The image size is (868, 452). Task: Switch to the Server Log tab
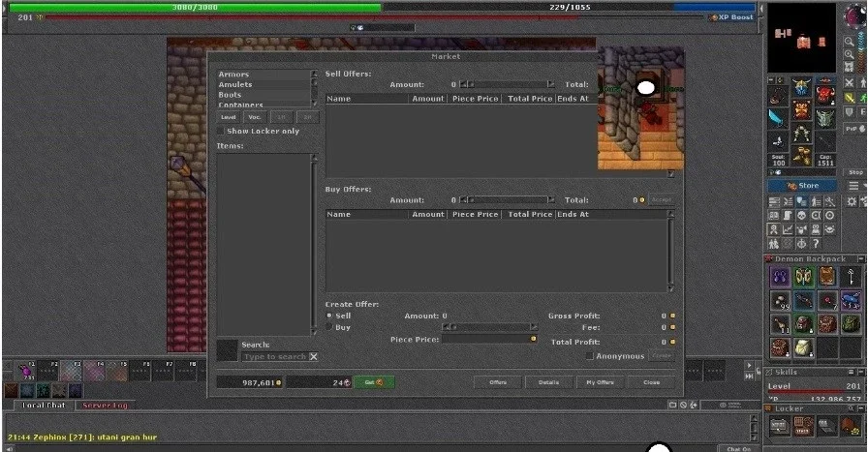pos(105,405)
